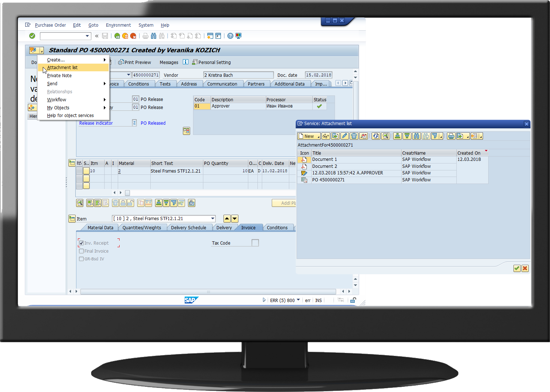Click the Refresh icon in Attachment list toolbar
550x392 pixels.
point(376,136)
